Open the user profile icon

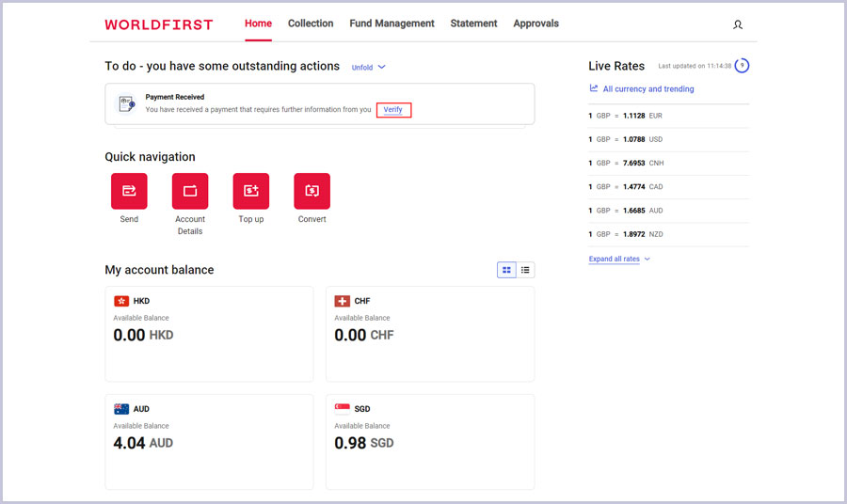(738, 24)
